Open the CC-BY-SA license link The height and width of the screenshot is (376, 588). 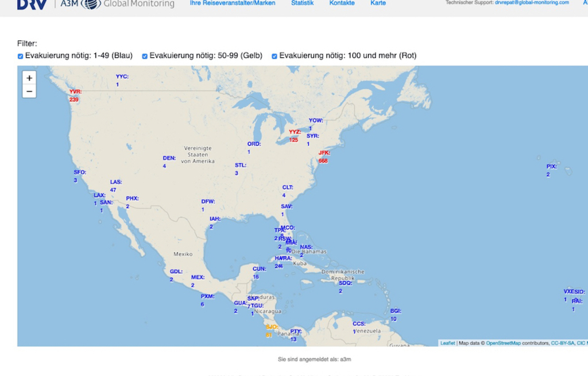click(563, 343)
